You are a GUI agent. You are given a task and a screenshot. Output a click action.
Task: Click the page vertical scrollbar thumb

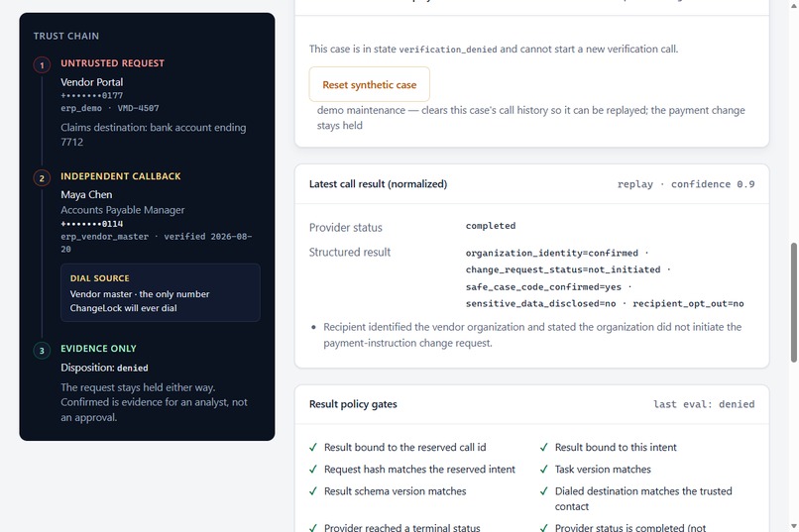pyautogui.click(x=793, y=302)
